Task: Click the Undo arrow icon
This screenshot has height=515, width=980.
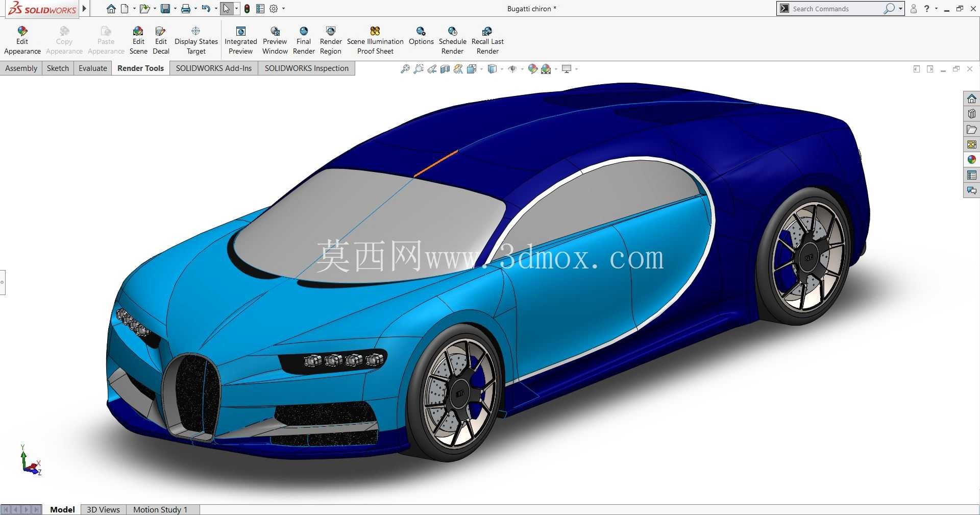Action: click(x=206, y=9)
